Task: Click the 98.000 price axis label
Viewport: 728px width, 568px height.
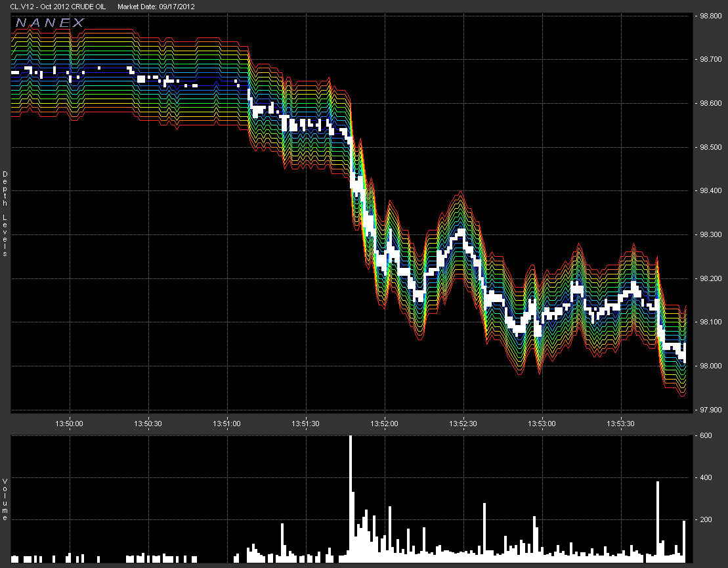Action: click(x=710, y=366)
